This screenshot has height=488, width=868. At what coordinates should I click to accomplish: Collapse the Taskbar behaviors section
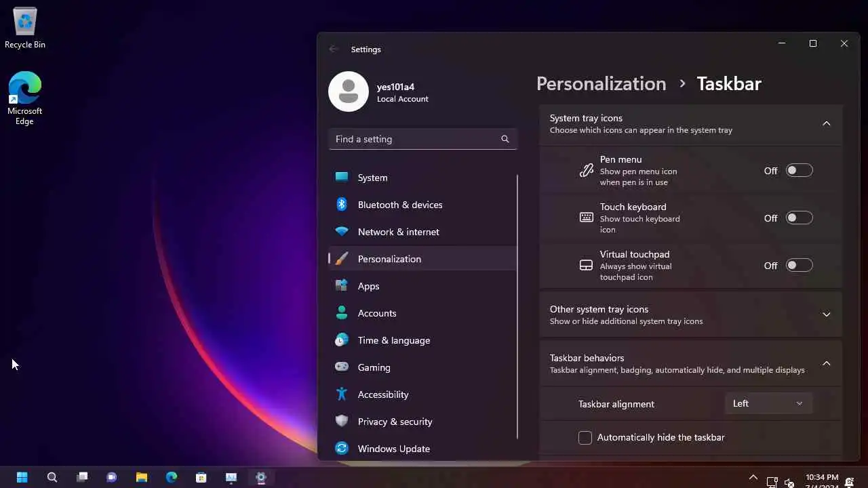point(827,363)
